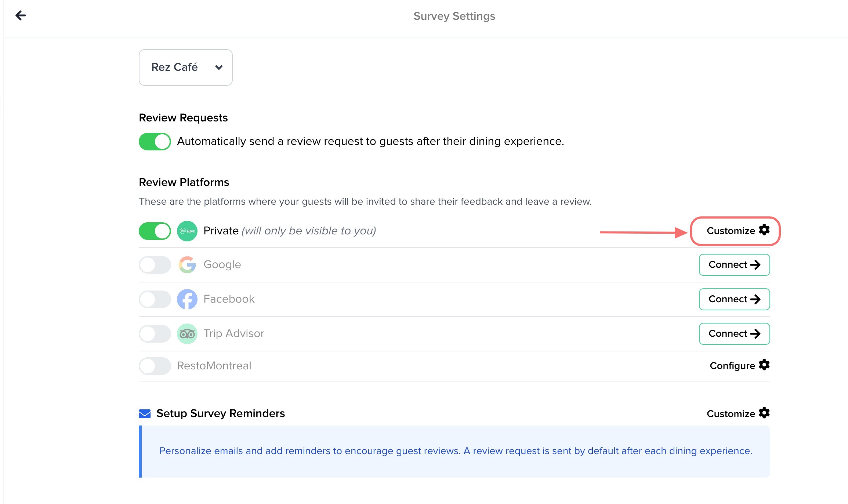The width and height of the screenshot is (848, 504).
Task: Enable the Google review platform toggle
Action: click(155, 265)
